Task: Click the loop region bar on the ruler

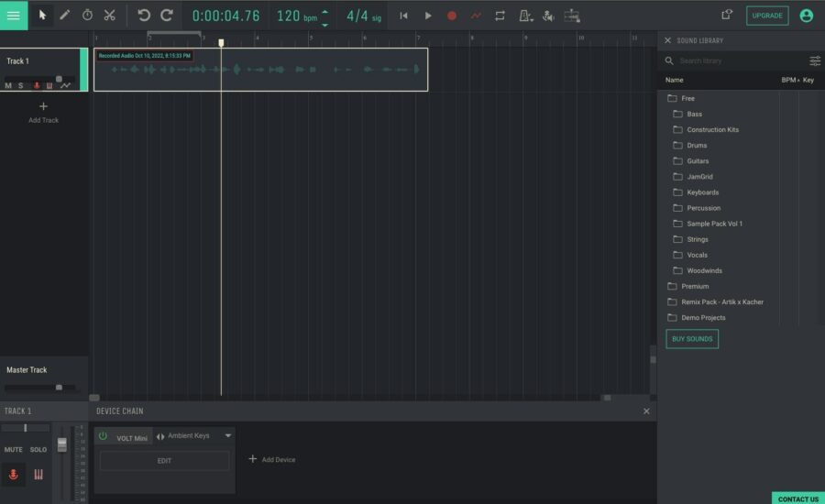Action: (x=174, y=33)
